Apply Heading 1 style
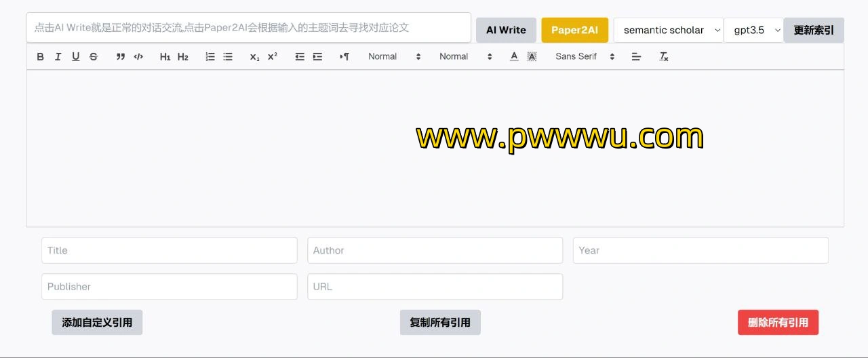 (x=165, y=57)
